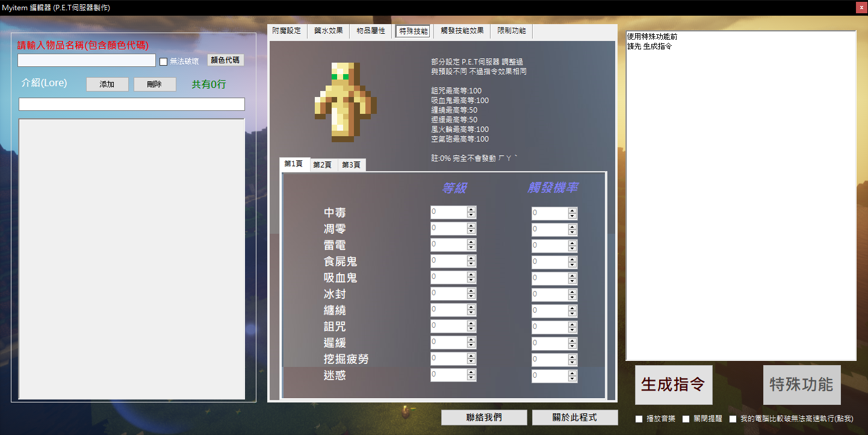
Task: Click the 特殊功能 button
Action: tap(802, 385)
